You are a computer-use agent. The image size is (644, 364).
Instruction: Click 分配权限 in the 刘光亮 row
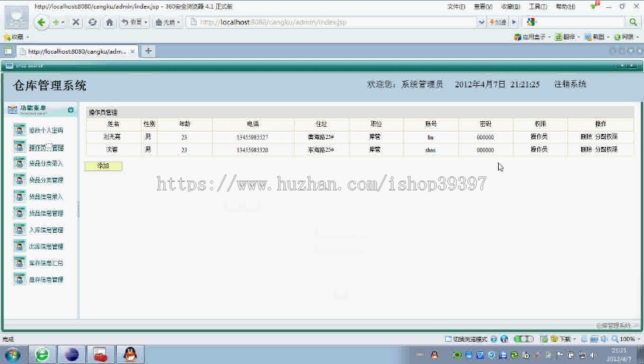point(606,137)
